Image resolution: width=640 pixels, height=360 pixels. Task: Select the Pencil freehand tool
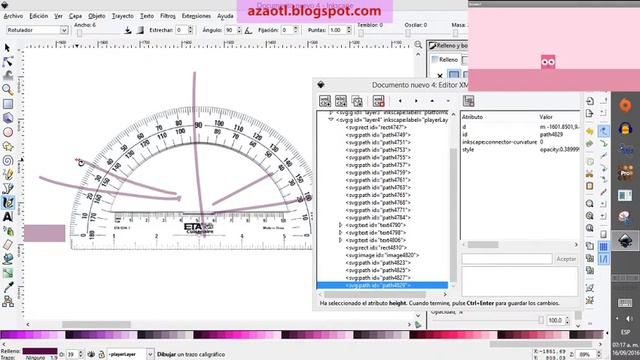coord(7,174)
